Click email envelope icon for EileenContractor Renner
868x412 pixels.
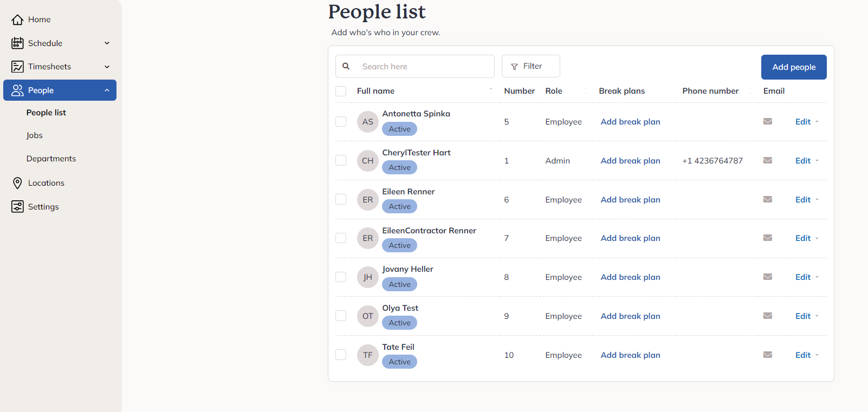[768, 238]
